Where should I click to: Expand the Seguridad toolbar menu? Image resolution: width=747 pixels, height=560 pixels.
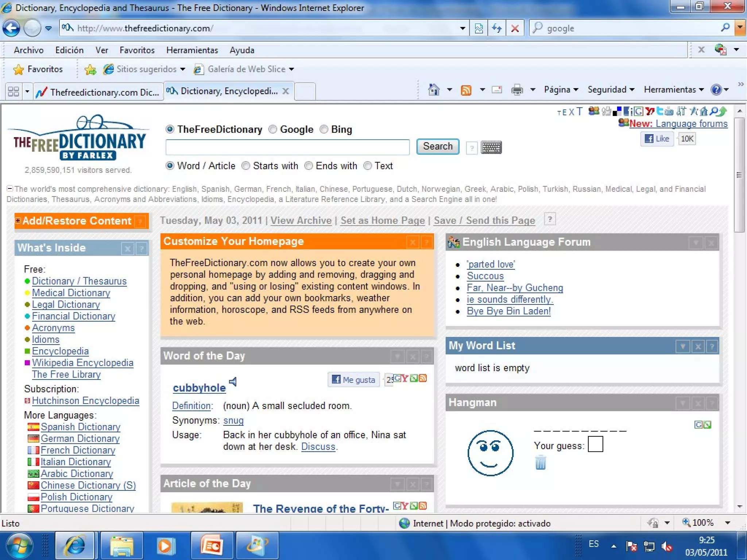click(611, 90)
